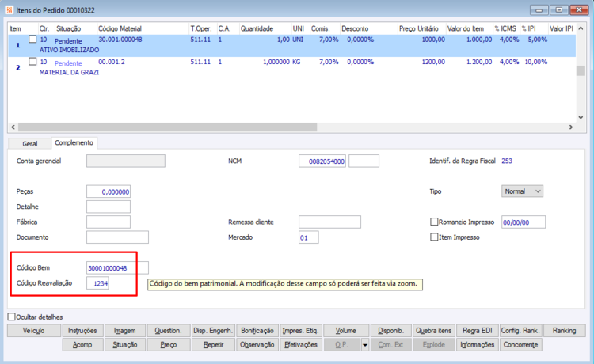
Task: Click the horizontal scrollbar thumb of the items grid
Action: pos(167,127)
